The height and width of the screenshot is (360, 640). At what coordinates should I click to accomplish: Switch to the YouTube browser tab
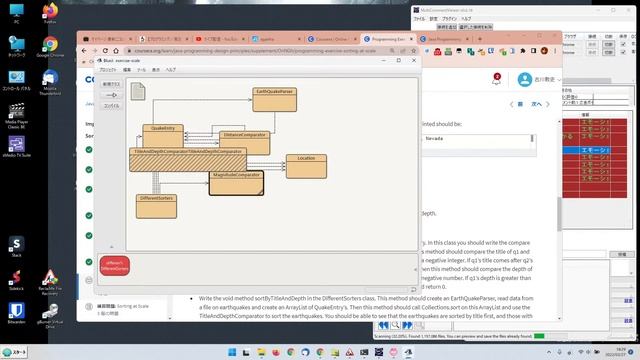tap(220, 39)
